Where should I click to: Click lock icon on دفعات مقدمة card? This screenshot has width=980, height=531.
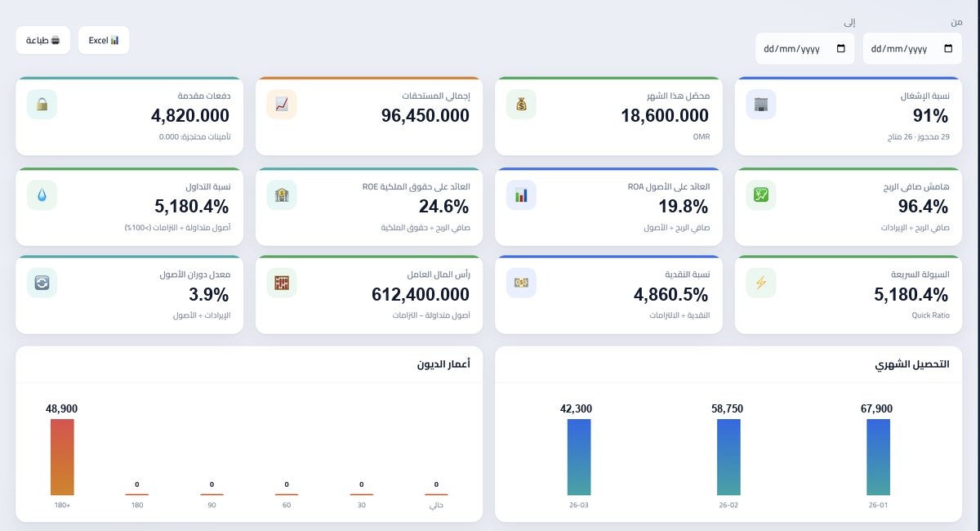pyautogui.click(x=42, y=104)
